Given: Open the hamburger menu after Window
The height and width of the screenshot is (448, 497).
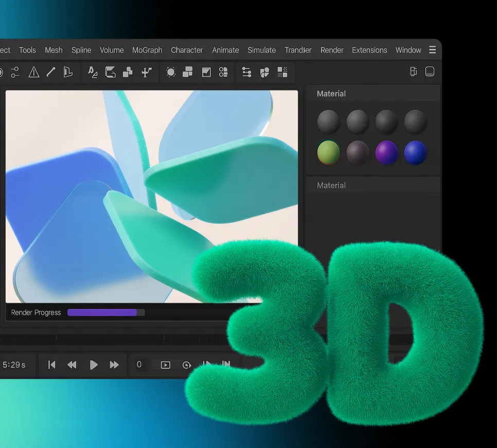Looking at the screenshot, I should pyautogui.click(x=432, y=50).
